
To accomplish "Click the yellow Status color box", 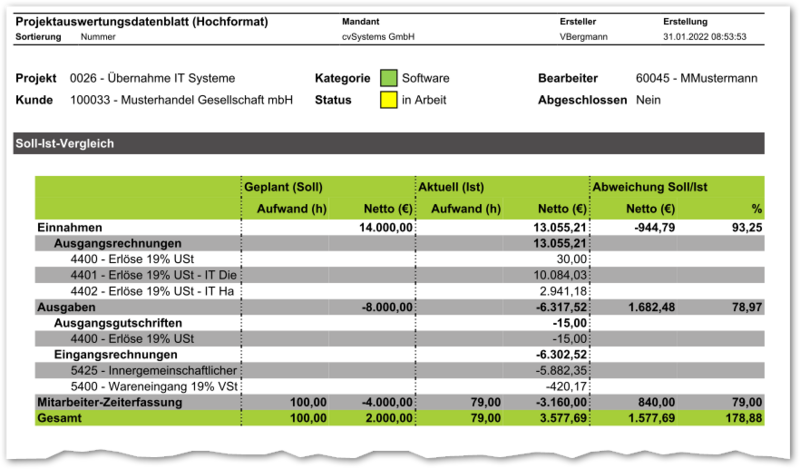I will (x=389, y=100).
